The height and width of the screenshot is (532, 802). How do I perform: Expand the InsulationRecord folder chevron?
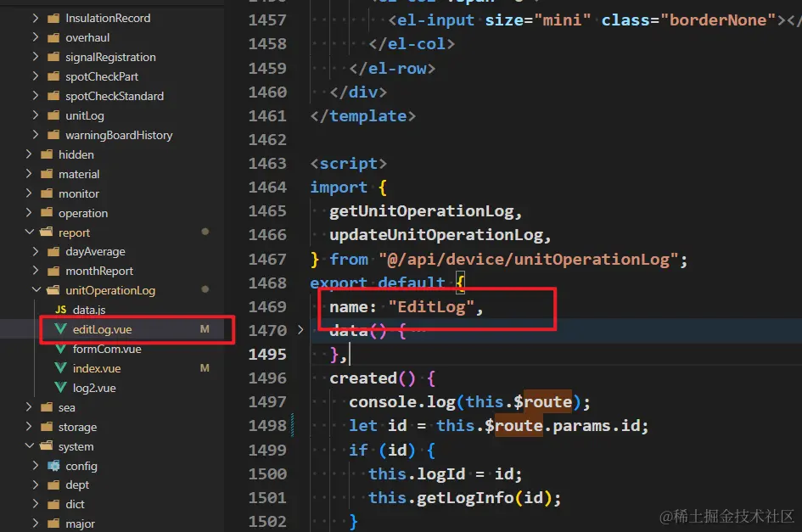(x=36, y=19)
